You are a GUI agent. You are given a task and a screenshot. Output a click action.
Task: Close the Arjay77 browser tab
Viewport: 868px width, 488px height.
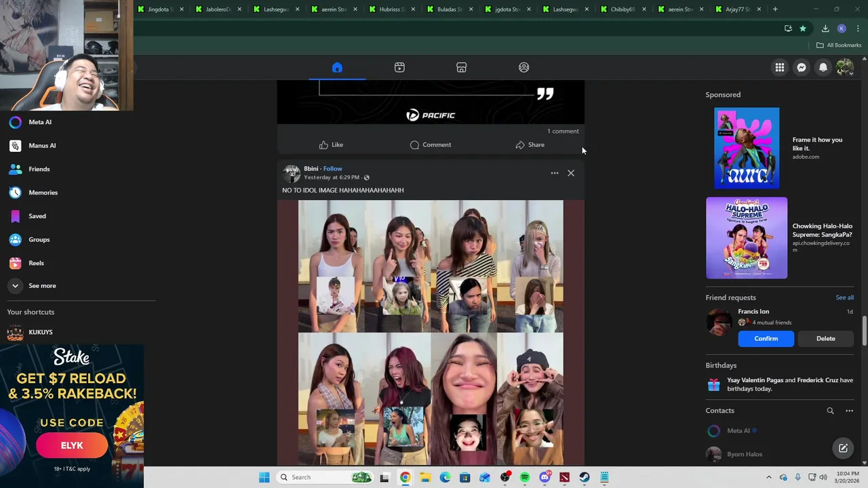759,9
